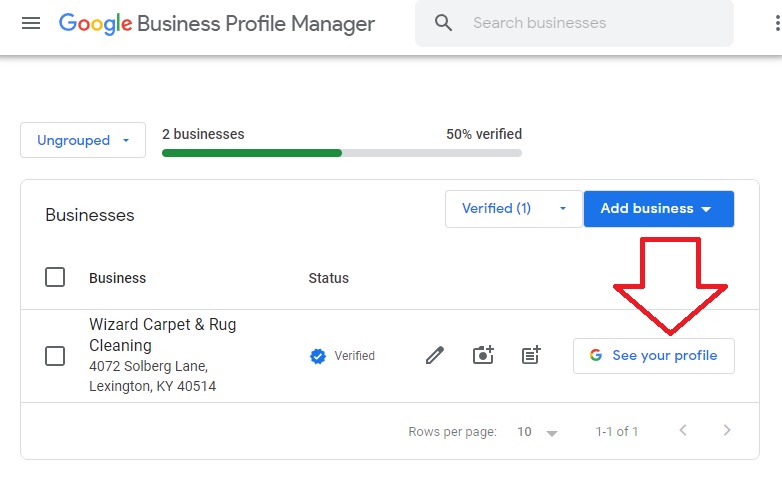Edit business with the pencil icon
This screenshot has width=782, height=492.
[434, 355]
